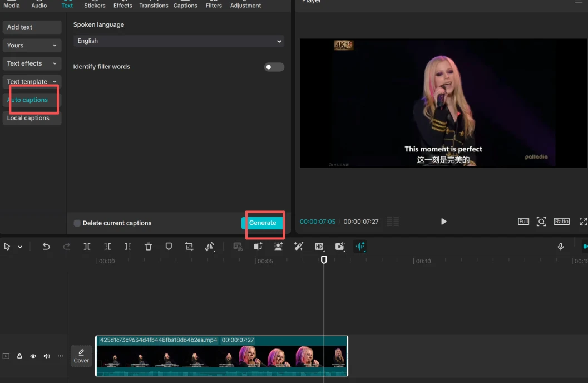588x383 pixels.
Task: Expand the Text effects section
Action: [x=32, y=63]
